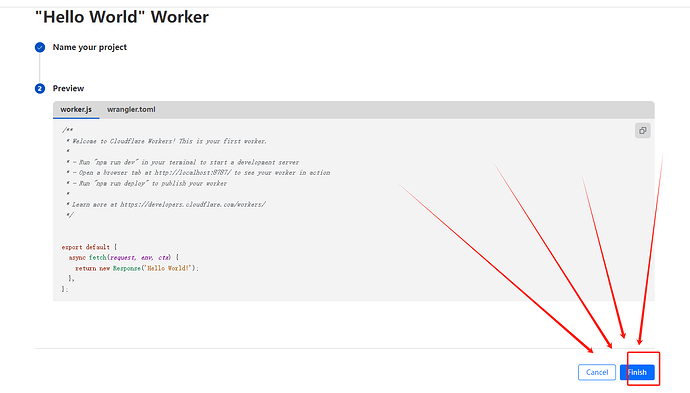This screenshot has width=690, height=393.
Task: Click the 'Preview' step label
Action: (x=68, y=88)
